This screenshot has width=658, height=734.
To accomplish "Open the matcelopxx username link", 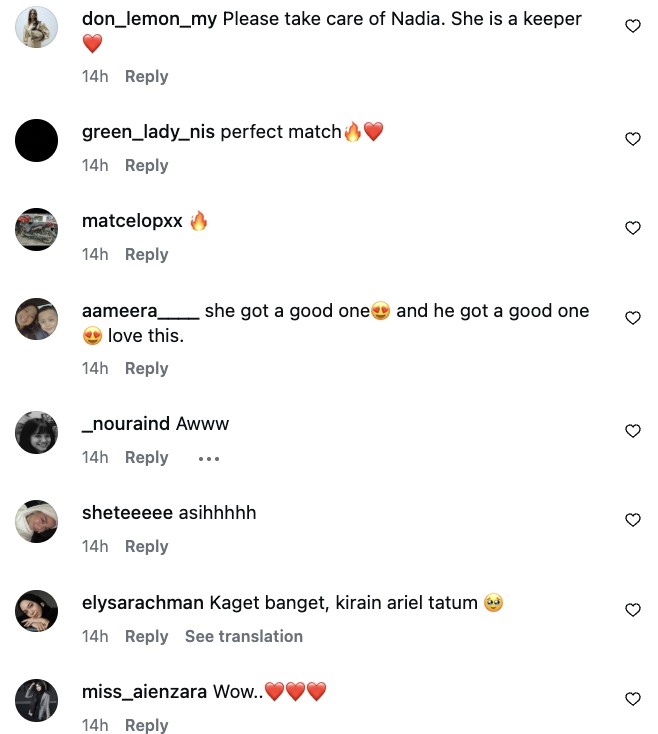I will tap(132, 221).
